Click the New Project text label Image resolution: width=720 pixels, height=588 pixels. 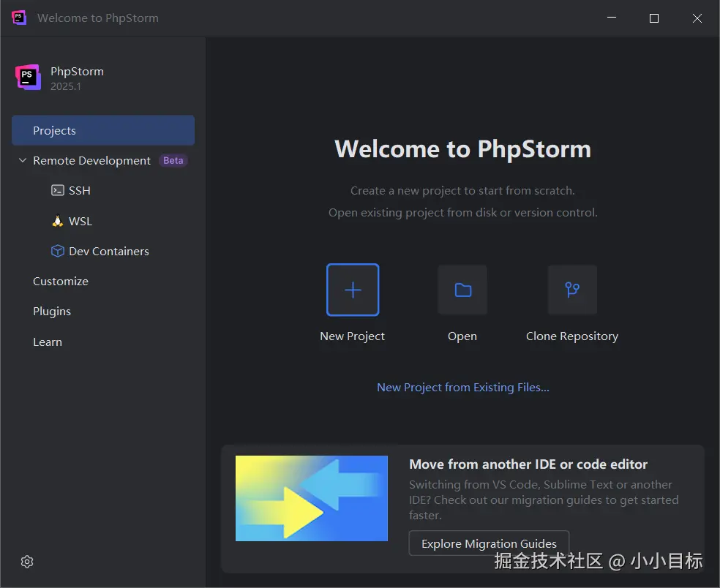[x=352, y=336]
